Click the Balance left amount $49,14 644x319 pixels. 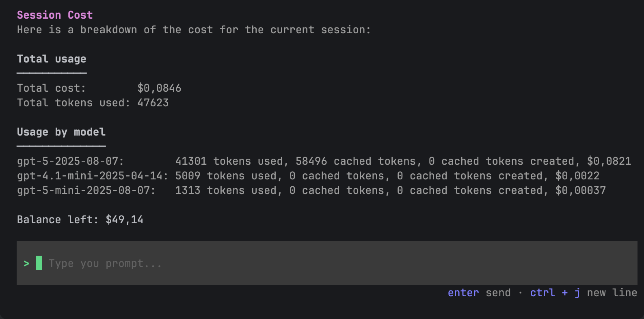click(x=123, y=220)
